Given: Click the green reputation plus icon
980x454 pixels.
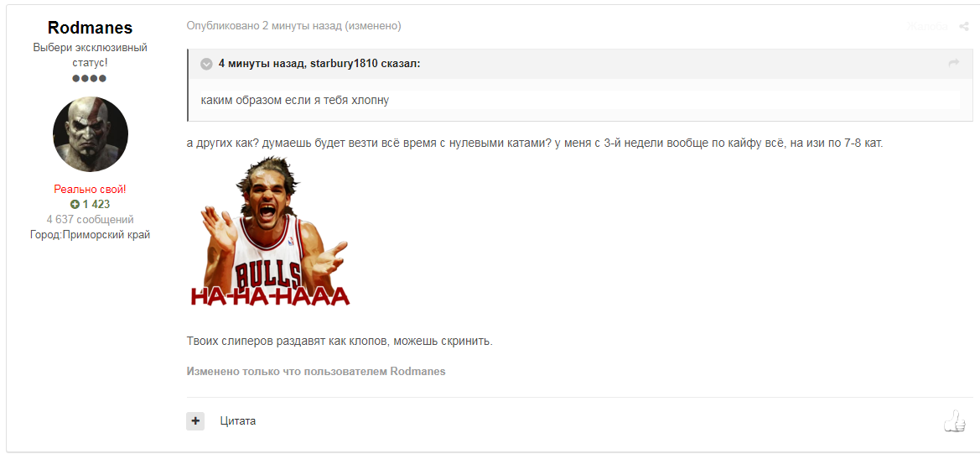Looking at the screenshot, I should pos(75,205).
